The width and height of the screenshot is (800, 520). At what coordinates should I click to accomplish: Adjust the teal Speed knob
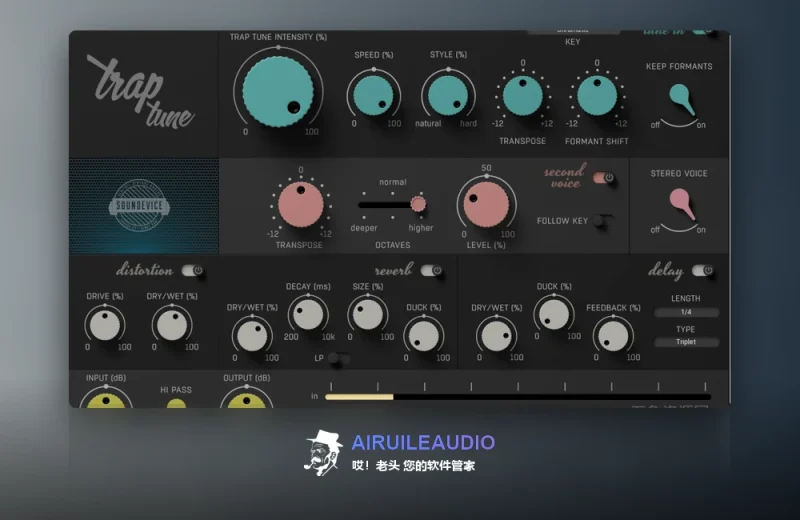[x=373, y=96]
